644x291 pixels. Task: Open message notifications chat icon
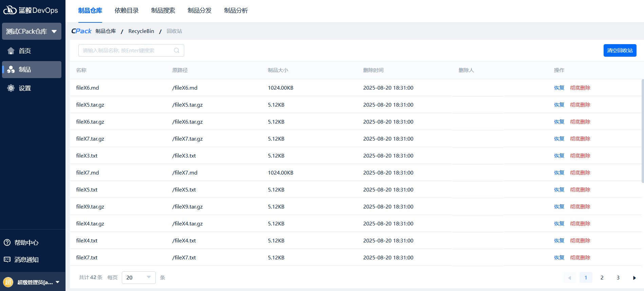[x=7, y=259]
